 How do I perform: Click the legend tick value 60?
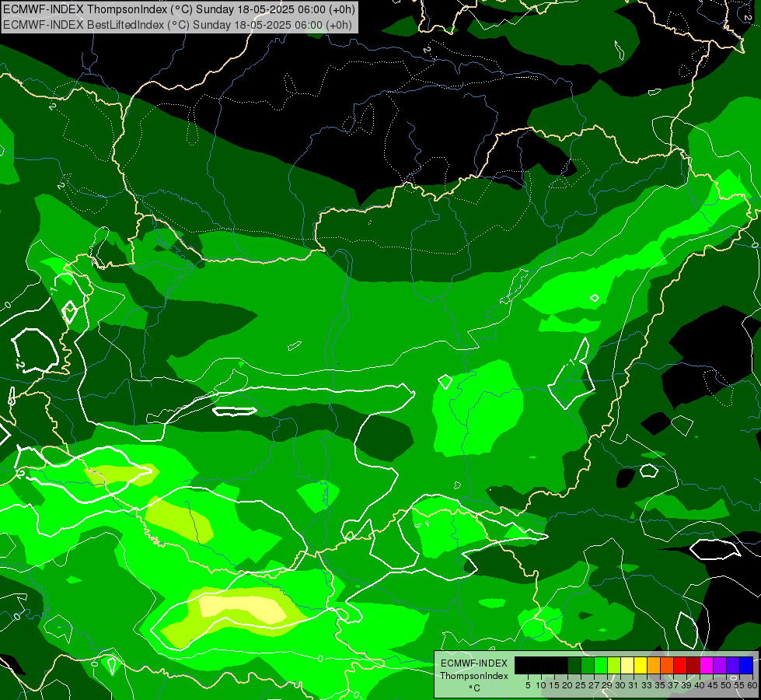click(x=752, y=685)
